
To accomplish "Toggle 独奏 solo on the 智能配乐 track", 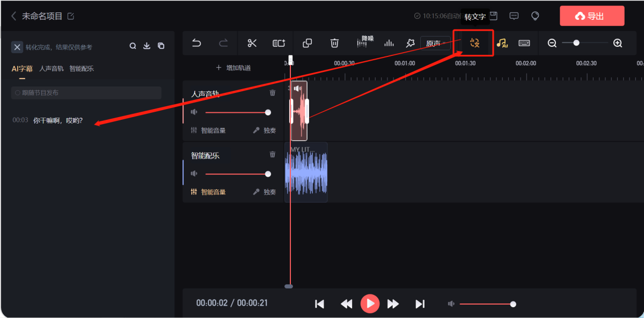I will 265,192.
